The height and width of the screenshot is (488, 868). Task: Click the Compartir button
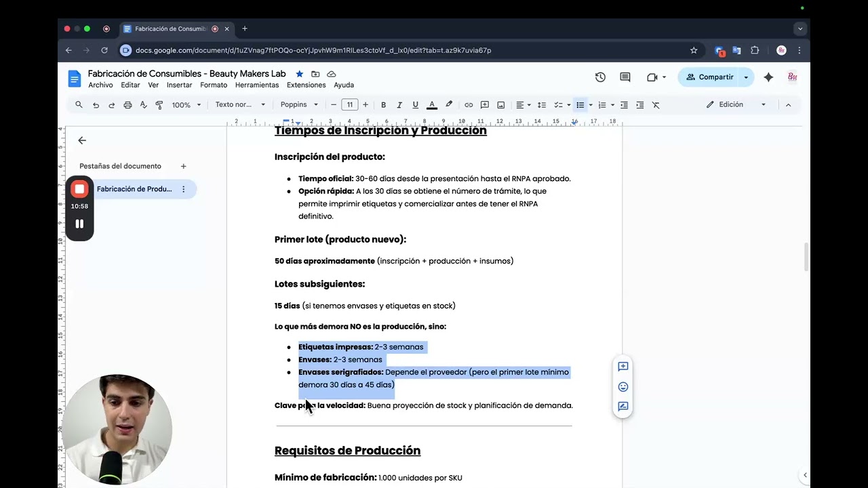coord(709,77)
